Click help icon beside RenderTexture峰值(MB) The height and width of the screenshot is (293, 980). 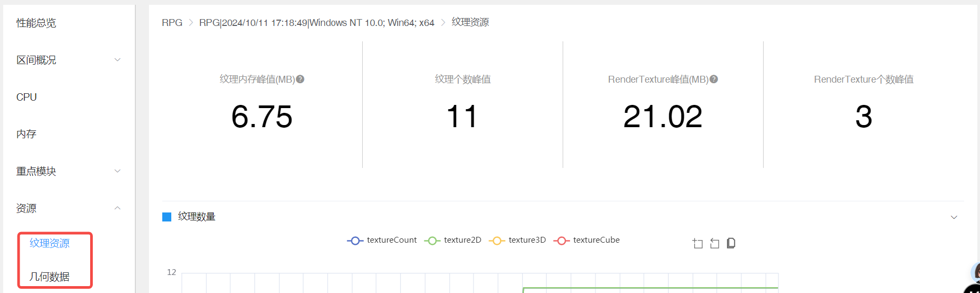[x=714, y=79]
